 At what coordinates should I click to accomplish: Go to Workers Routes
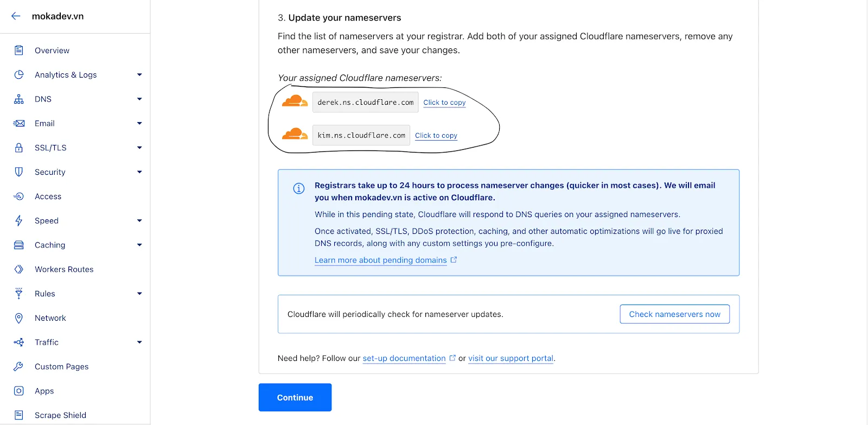click(64, 269)
